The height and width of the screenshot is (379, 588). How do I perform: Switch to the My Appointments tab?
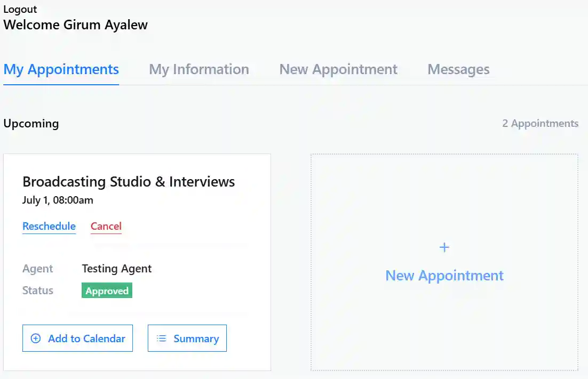pos(61,69)
